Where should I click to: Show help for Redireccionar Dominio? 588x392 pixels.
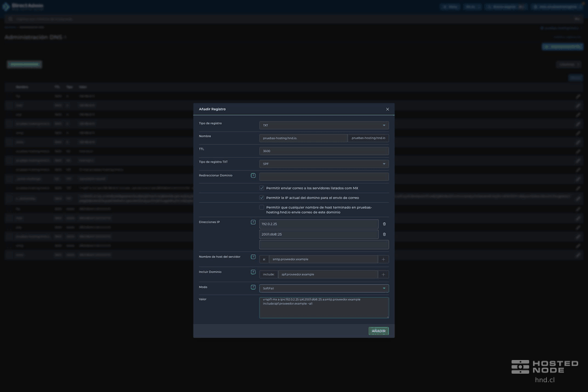pyautogui.click(x=253, y=176)
